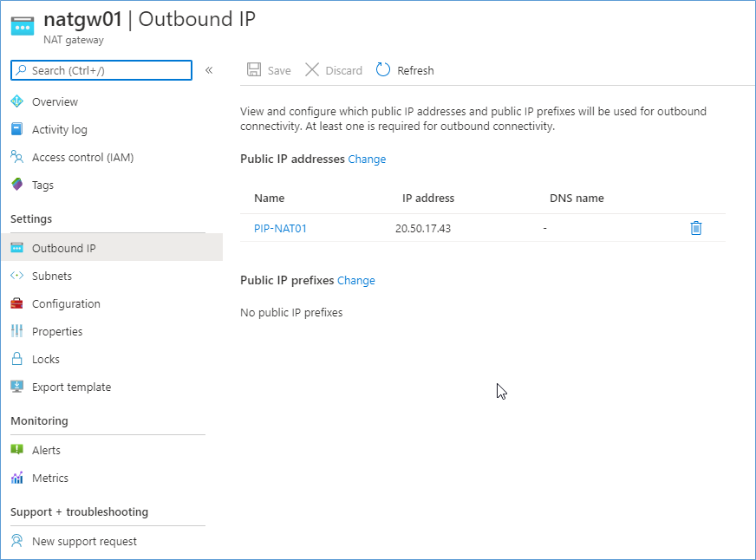The image size is (756, 560).
Task: Delete PIP-NAT01 using the trash icon
Action: pos(695,228)
